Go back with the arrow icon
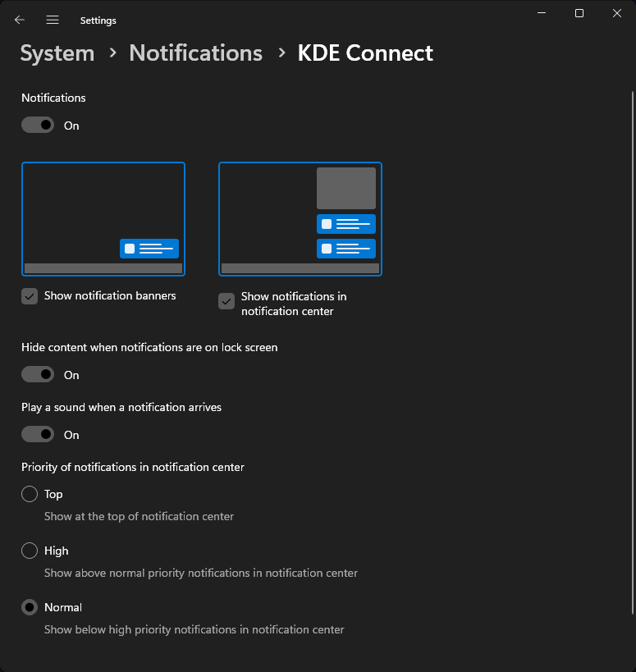Image resolution: width=636 pixels, height=672 pixels. click(20, 20)
